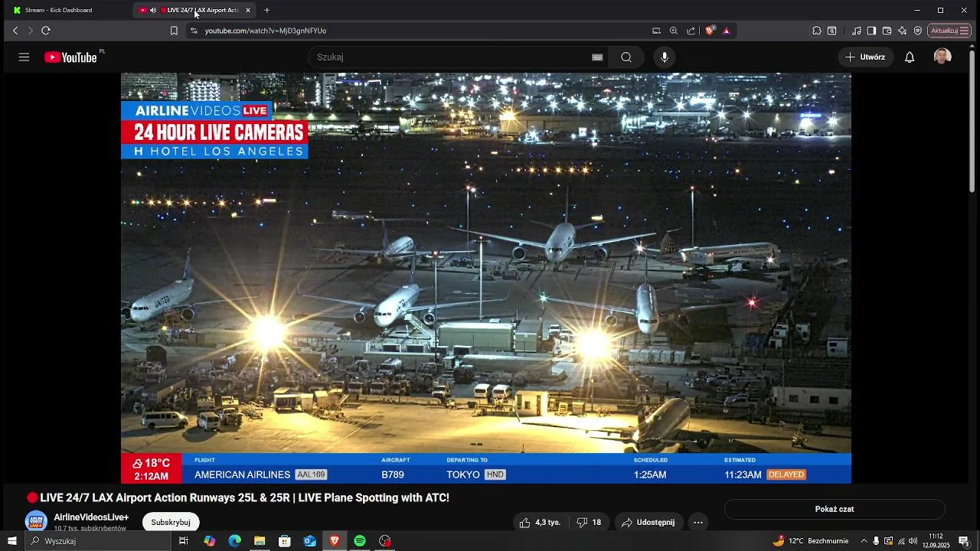This screenshot has height=551, width=980.
Task: Open a new browser tab
Action: click(x=266, y=10)
